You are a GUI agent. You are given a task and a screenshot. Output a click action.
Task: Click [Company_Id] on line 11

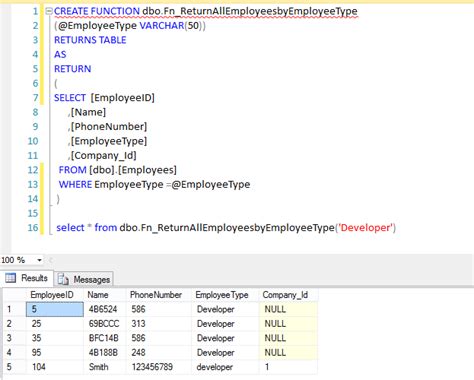104,156
